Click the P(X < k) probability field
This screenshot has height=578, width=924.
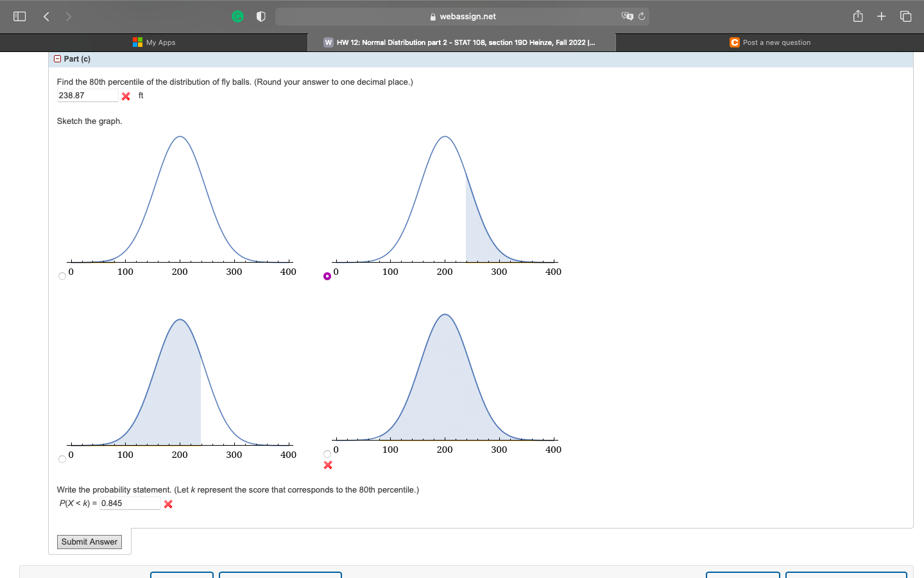[x=130, y=504]
